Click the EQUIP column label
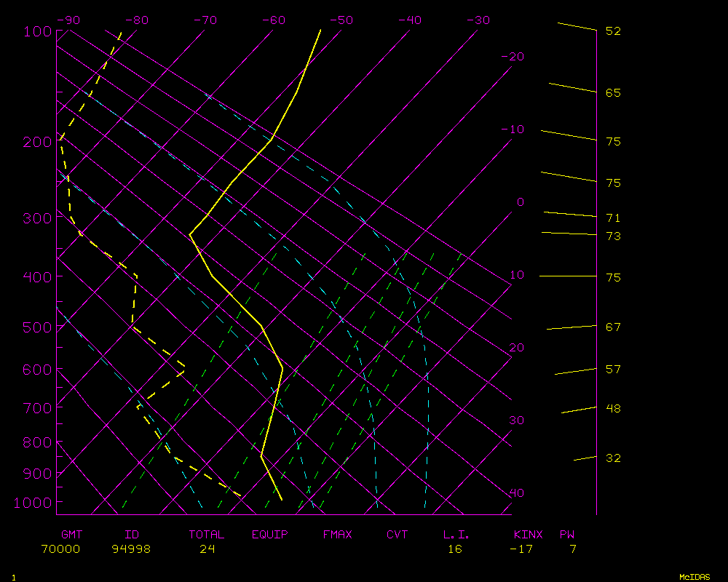This screenshot has width=728, height=582. tap(270, 535)
